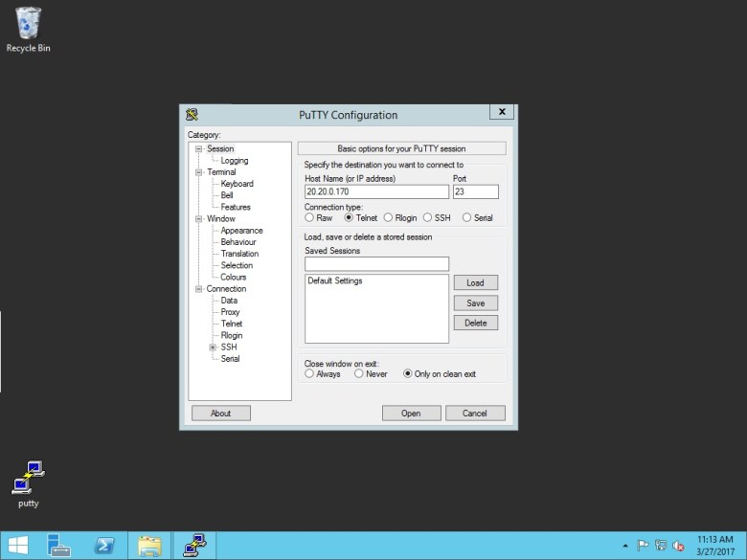The image size is (747, 560).
Task: Select the putty desktop shortcut icon
Action: coord(29,477)
